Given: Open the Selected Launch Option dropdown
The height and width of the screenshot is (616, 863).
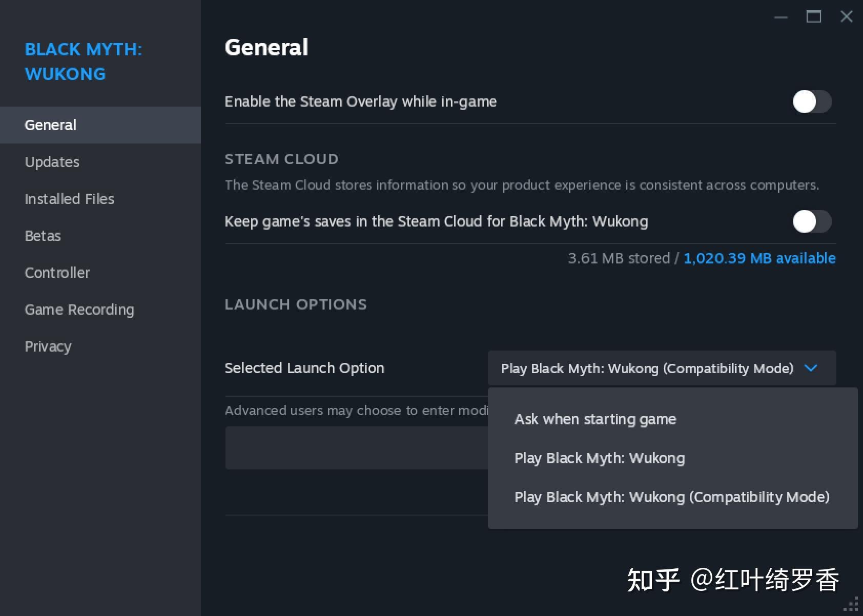Looking at the screenshot, I should click(661, 368).
